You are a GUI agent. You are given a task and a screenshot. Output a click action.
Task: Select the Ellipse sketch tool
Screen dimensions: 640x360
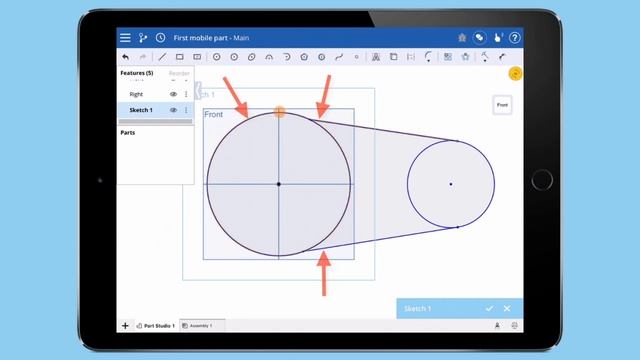tap(251, 57)
